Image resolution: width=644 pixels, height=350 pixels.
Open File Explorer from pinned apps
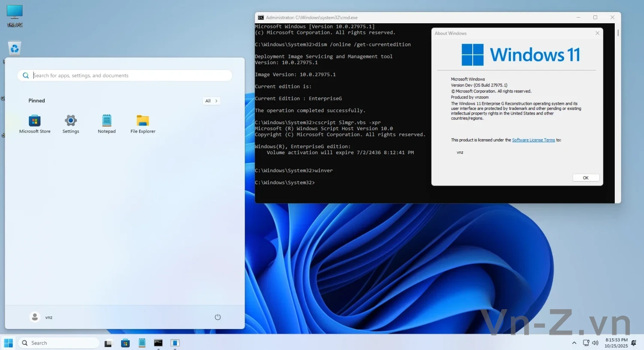pos(143,121)
